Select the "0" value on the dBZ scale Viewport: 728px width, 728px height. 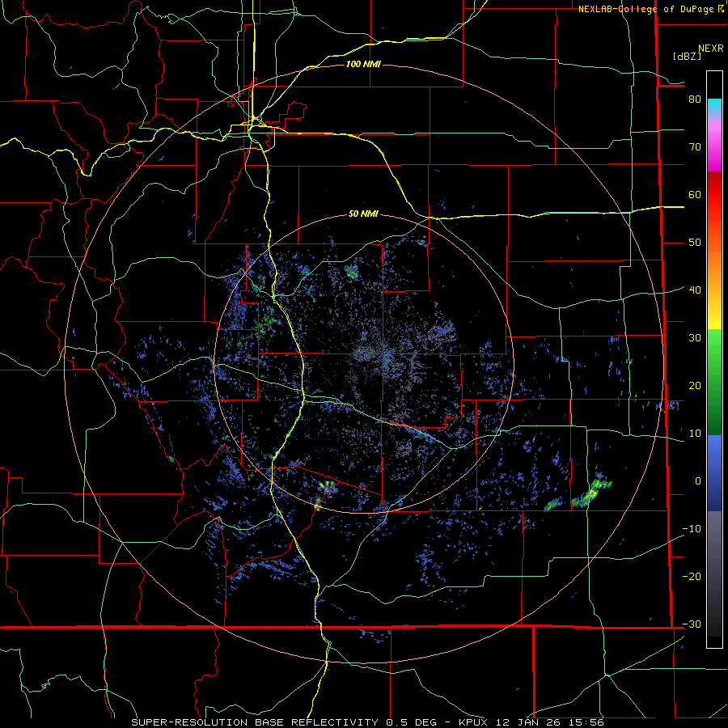(x=697, y=481)
